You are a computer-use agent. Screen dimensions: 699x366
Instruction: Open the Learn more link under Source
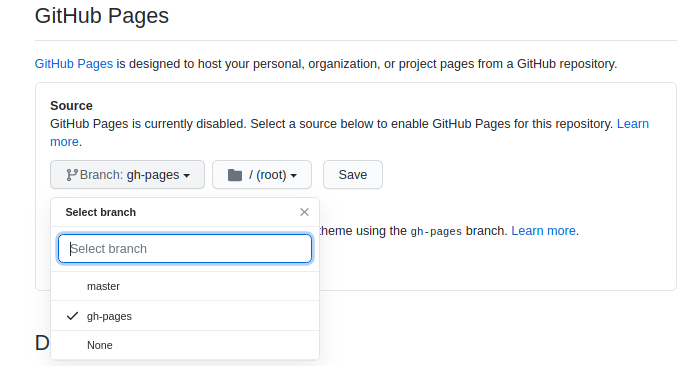(633, 123)
